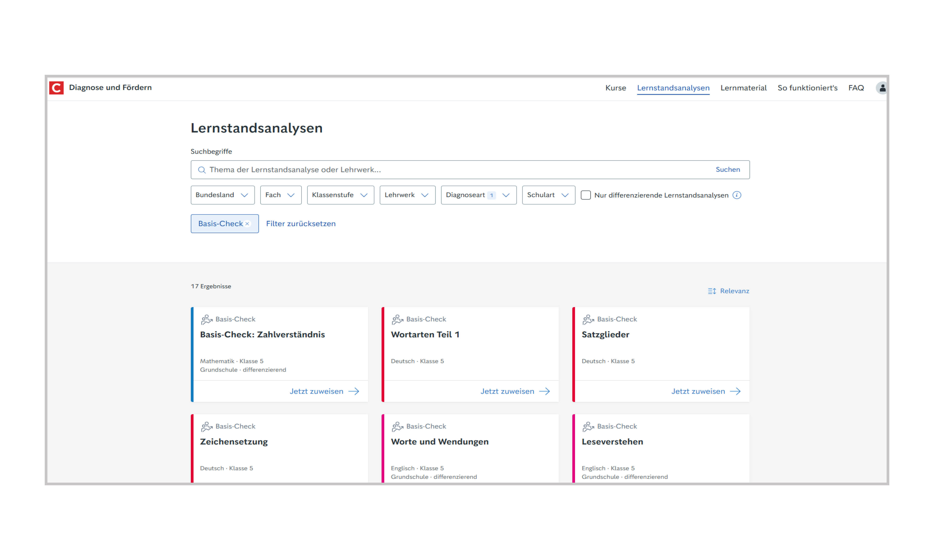Image resolution: width=934 pixels, height=560 pixels.
Task: Open the Fach filter dropdown
Action: tap(280, 195)
